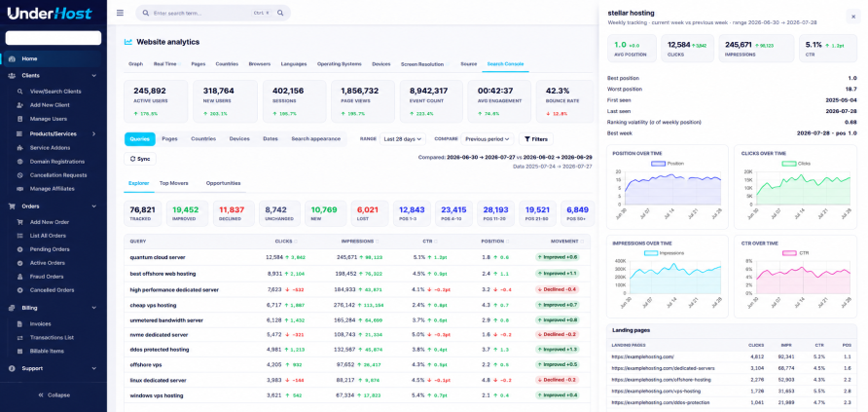The height and width of the screenshot is (412, 868).
Task: Click the Sync button
Action: (x=140, y=159)
